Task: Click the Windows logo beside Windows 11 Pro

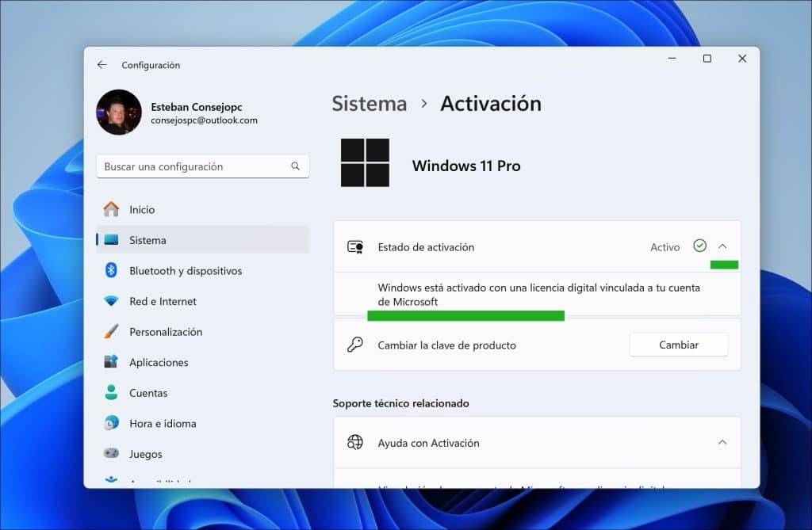Action: tap(365, 162)
